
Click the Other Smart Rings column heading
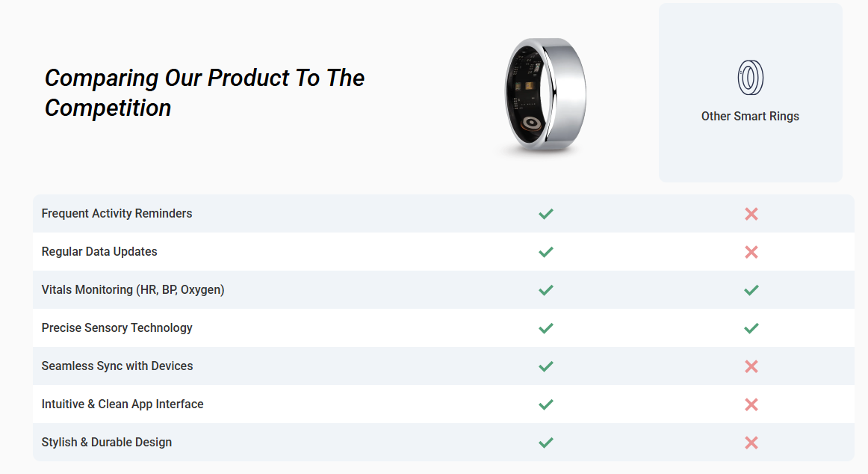click(750, 117)
